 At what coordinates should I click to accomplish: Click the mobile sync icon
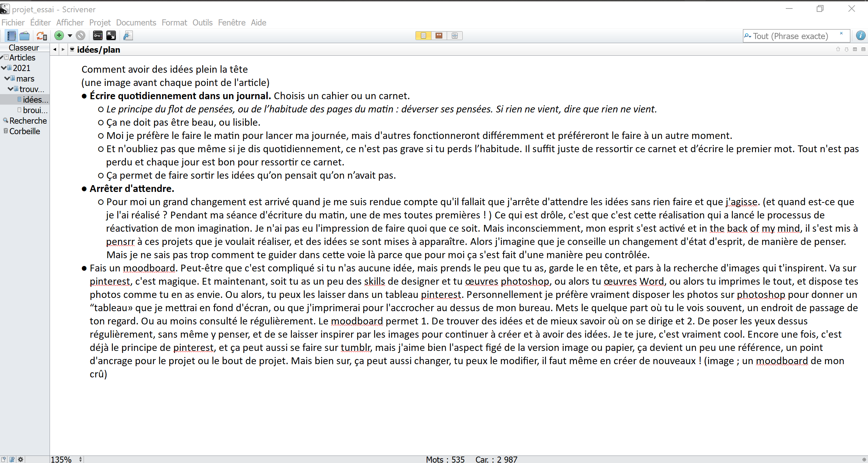tap(42, 36)
